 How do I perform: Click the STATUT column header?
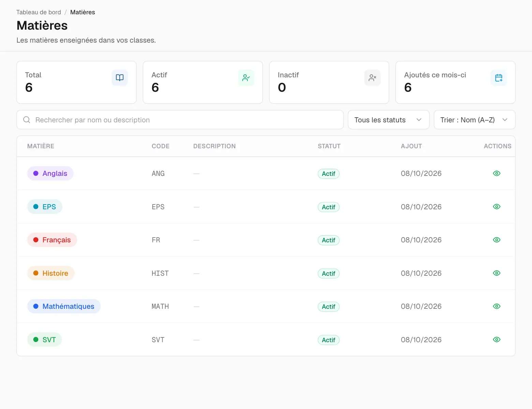pyautogui.click(x=329, y=146)
